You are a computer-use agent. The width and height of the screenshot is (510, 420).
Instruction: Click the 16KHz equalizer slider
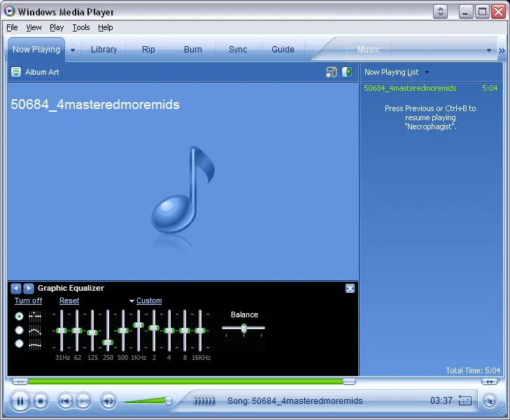click(200, 331)
